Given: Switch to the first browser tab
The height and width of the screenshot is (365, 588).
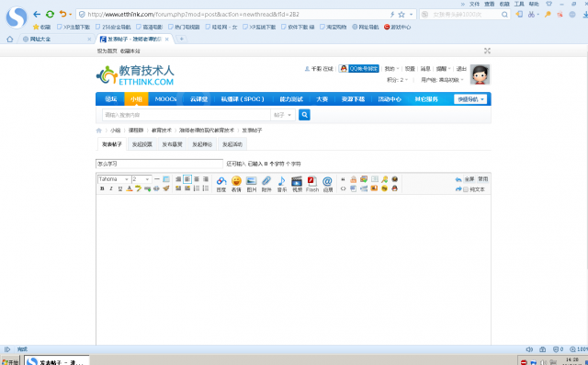Looking at the screenshot, I should tap(56, 39).
